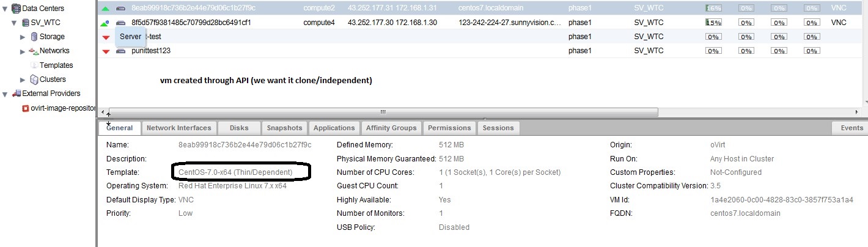Expand the Storage tree node

(23, 37)
